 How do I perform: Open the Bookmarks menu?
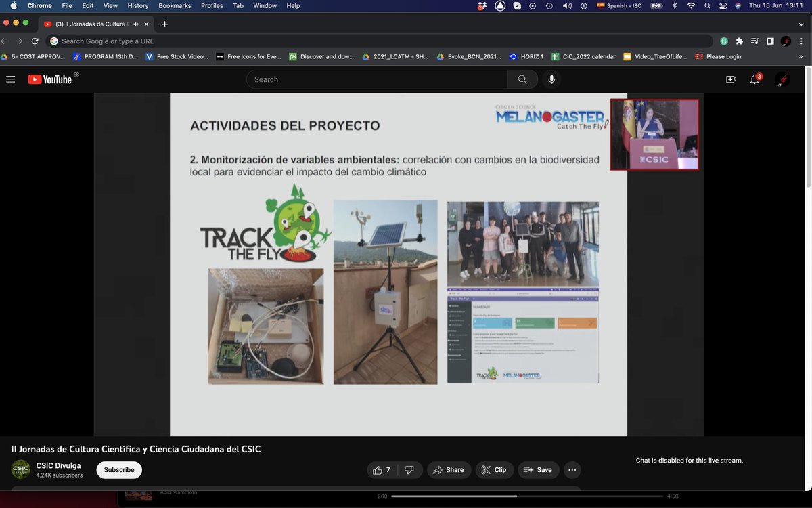(175, 5)
